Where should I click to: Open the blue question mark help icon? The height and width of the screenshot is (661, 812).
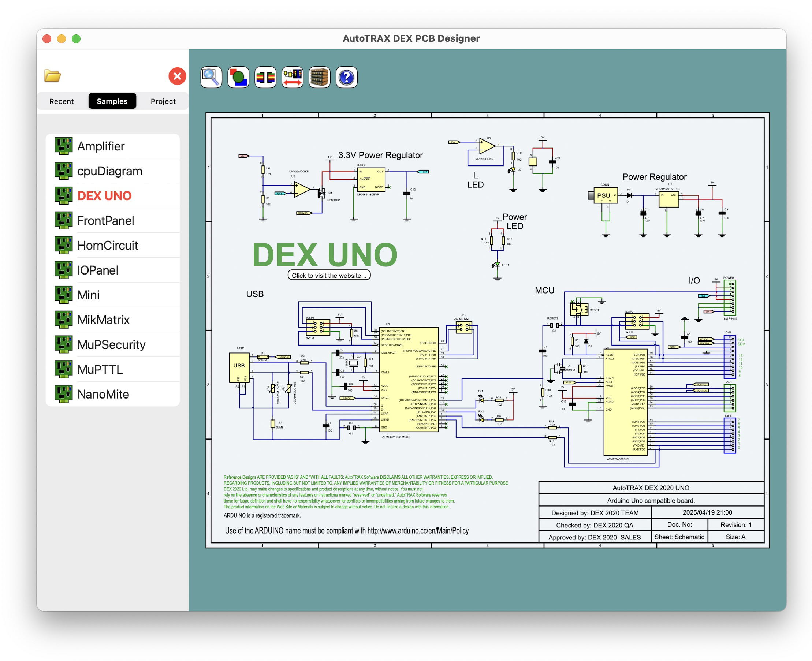point(347,77)
